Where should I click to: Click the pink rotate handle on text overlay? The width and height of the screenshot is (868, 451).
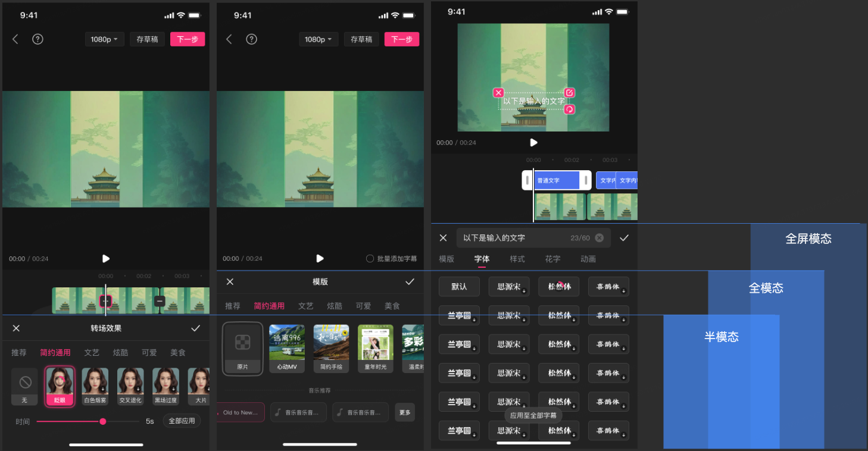570,109
